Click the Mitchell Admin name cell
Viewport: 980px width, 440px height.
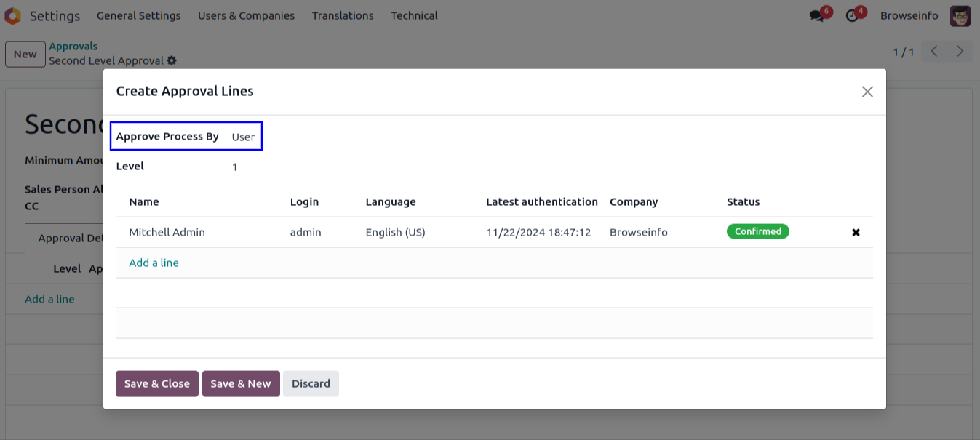pyautogui.click(x=167, y=232)
